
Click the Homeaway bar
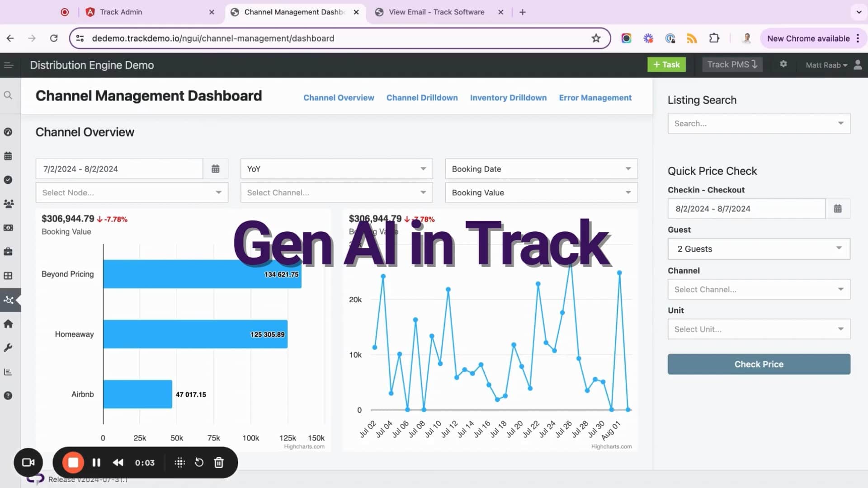click(195, 334)
